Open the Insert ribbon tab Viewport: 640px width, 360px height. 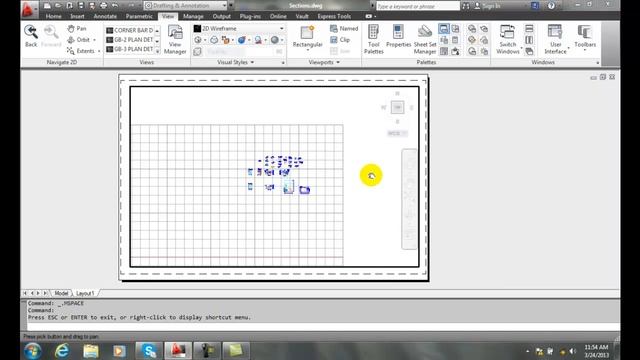click(77, 16)
